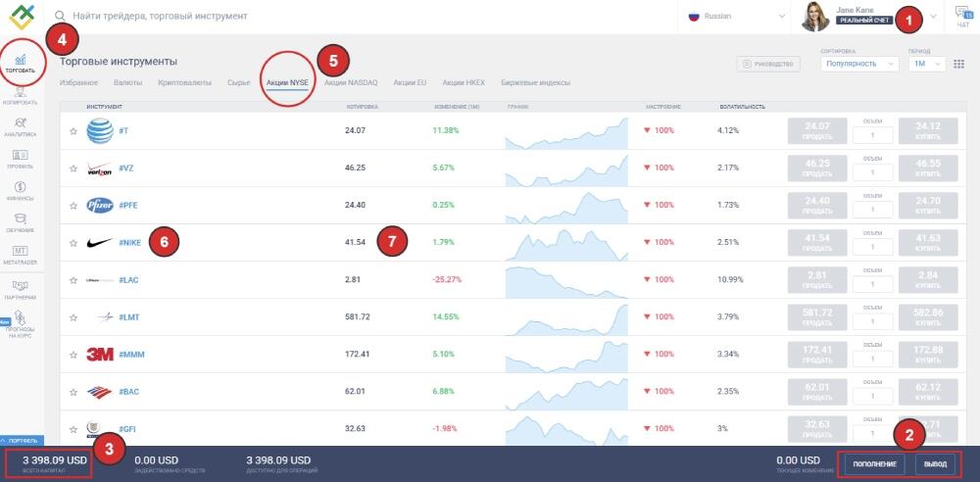The width and height of the screenshot is (980, 482).
Task: Buy #LMT at 582.86
Action: click(928, 317)
